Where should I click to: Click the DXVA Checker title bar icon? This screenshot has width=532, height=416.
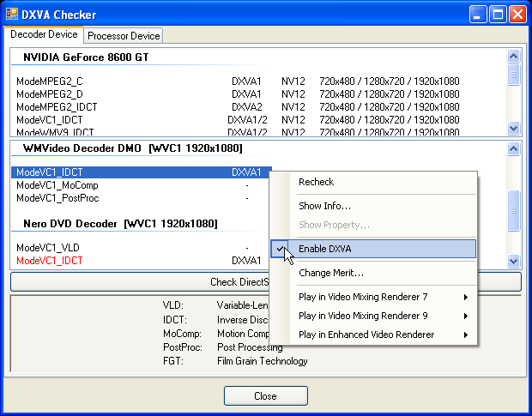coord(12,15)
